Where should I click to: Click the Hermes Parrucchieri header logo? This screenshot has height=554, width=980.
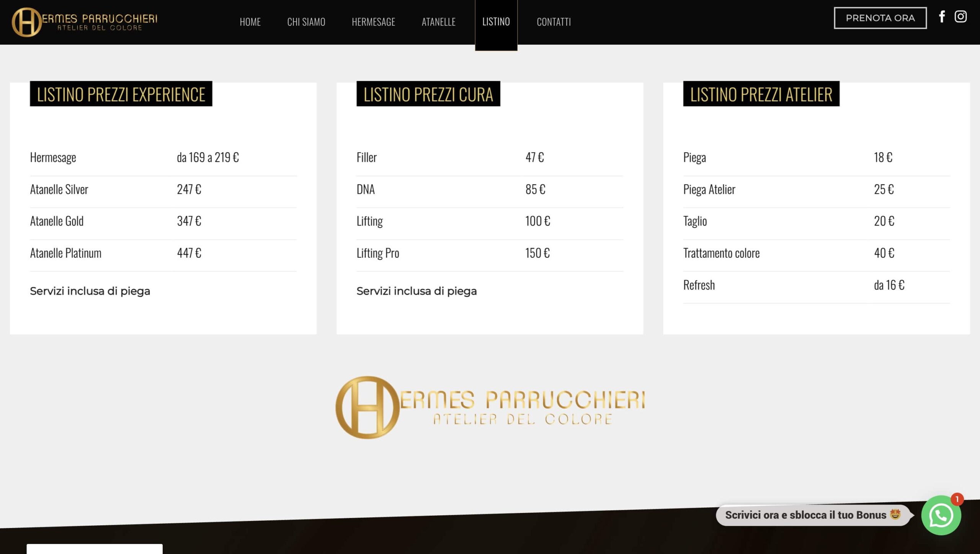tap(84, 22)
